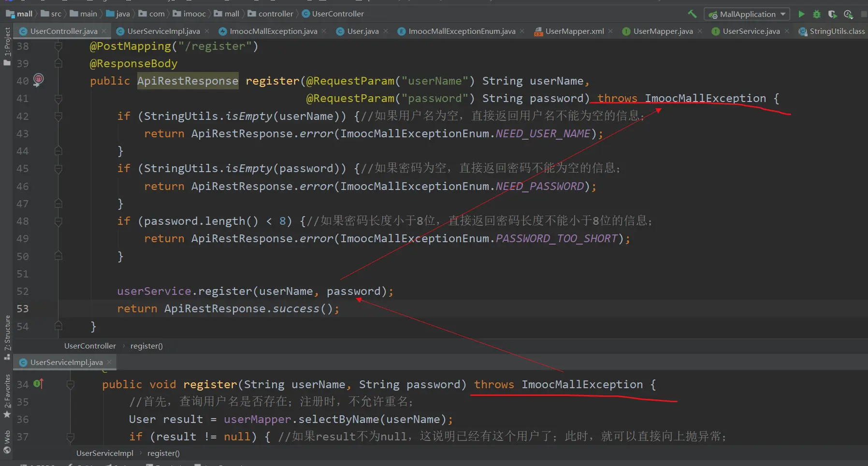Click the request mapping gutter icon on line 40
868x466 pixels.
[x=38, y=79]
